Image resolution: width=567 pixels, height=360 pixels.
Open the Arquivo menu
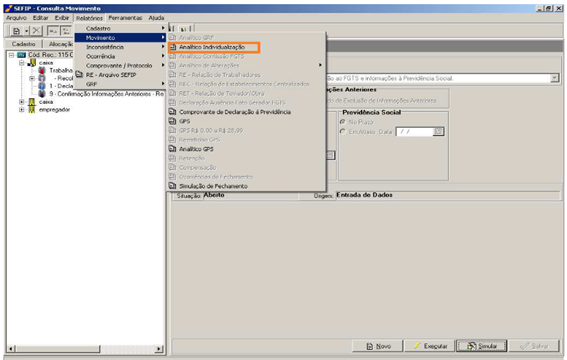click(x=16, y=18)
